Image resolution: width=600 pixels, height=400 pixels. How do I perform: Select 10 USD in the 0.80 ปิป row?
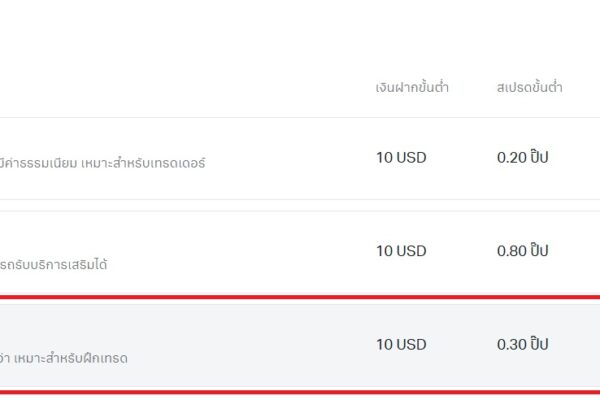pyautogui.click(x=401, y=251)
